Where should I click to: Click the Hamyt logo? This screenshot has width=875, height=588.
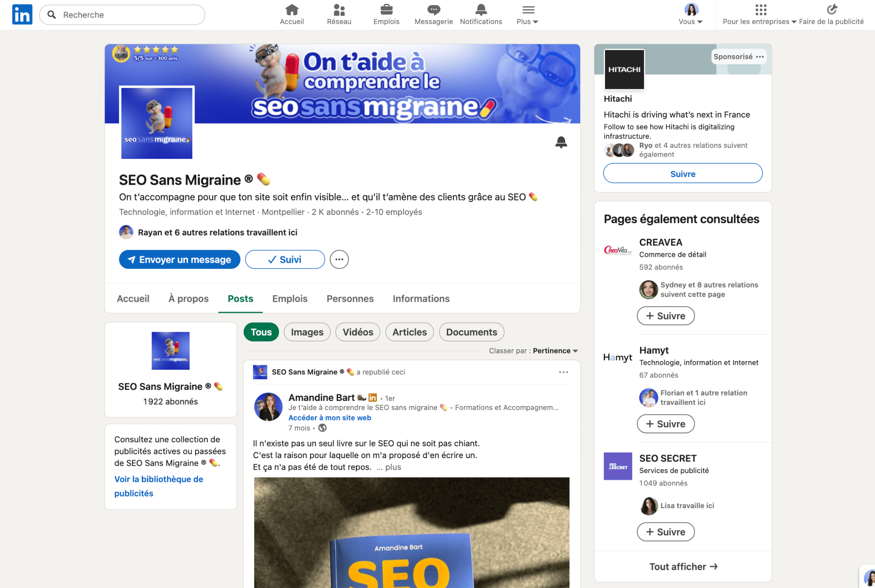618,358
